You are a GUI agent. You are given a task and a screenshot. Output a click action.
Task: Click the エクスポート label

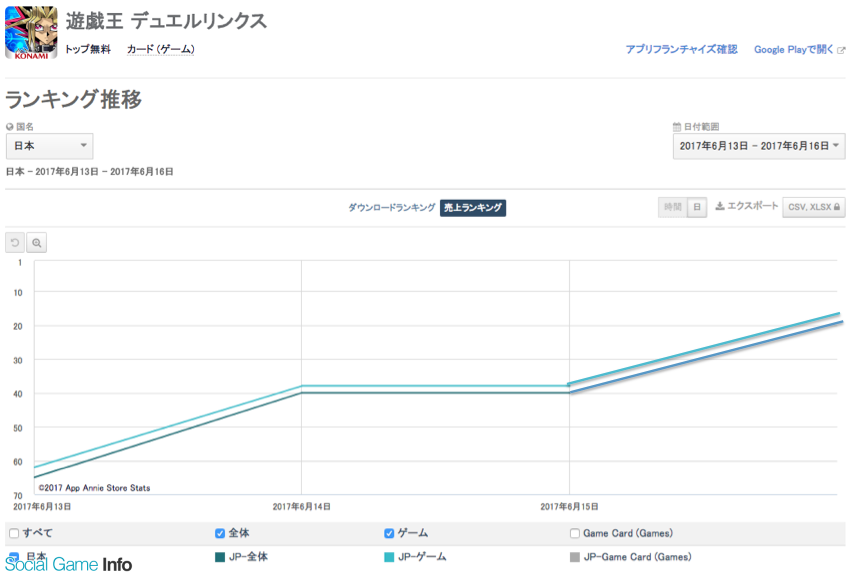[x=753, y=206]
